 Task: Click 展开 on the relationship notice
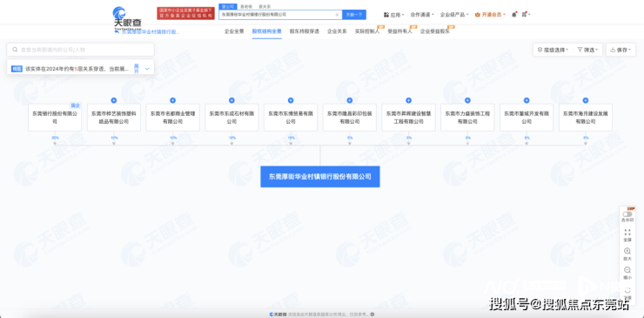point(137,69)
